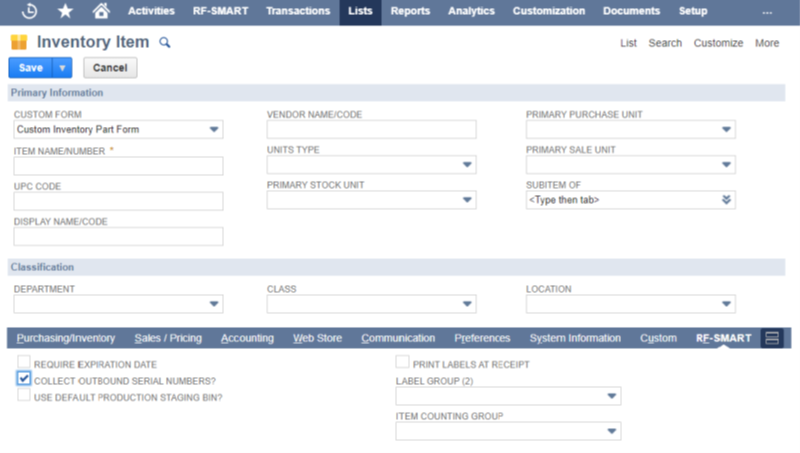Viewport: 800px width, 453px height.
Task: Expand the Custom Form dropdown
Action: click(213, 130)
